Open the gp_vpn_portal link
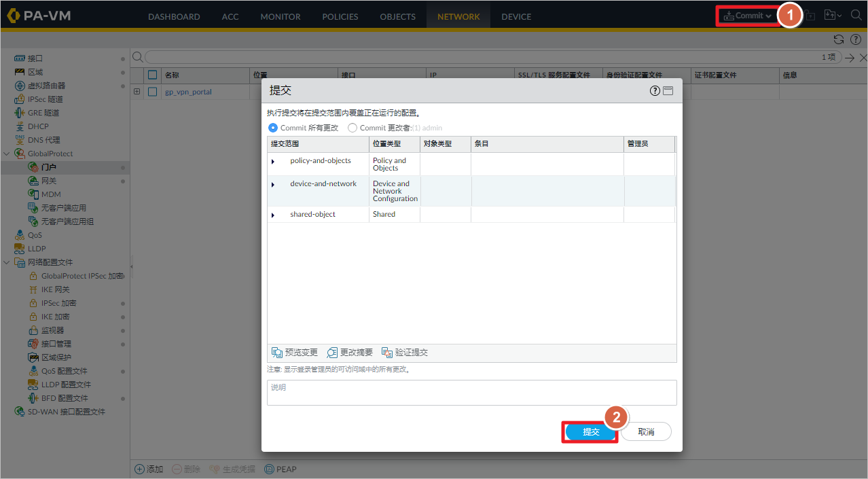Screen dimensions: 868x479 188,92
